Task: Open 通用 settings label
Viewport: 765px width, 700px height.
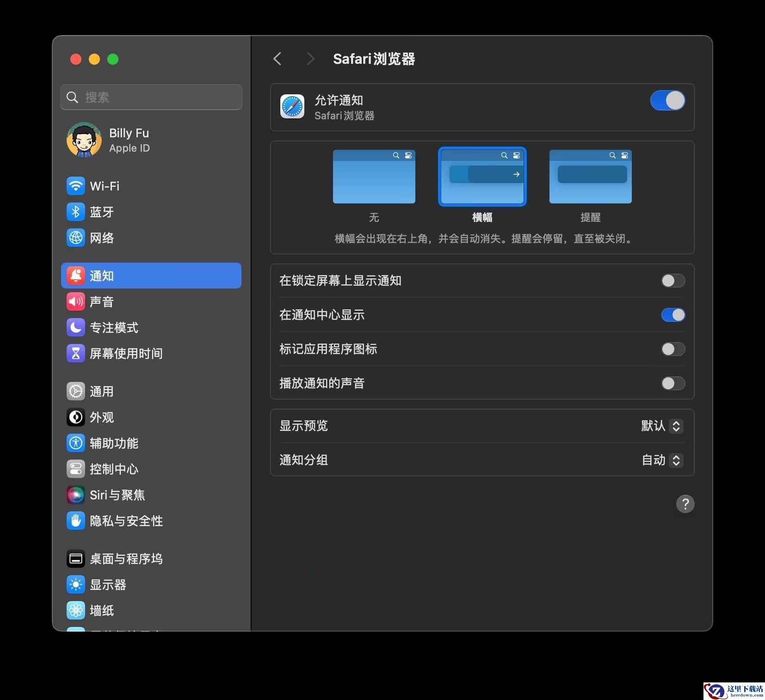Action: point(102,392)
